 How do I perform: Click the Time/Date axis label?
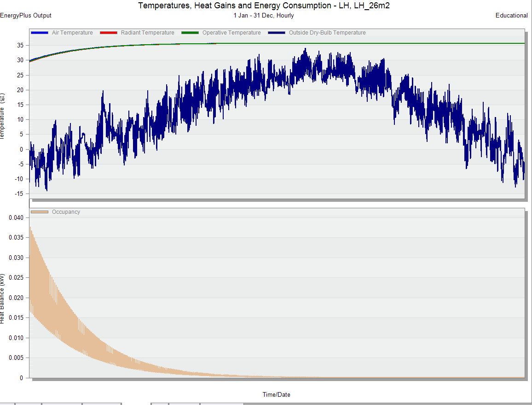pos(276,394)
